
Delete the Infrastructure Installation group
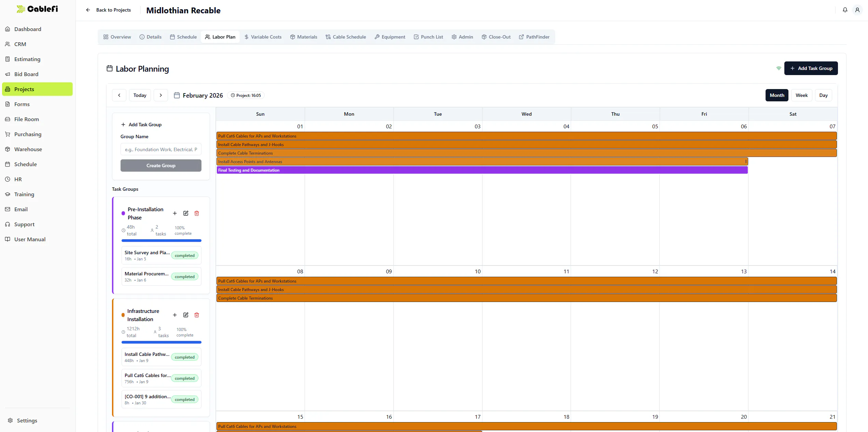(x=197, y=315)
